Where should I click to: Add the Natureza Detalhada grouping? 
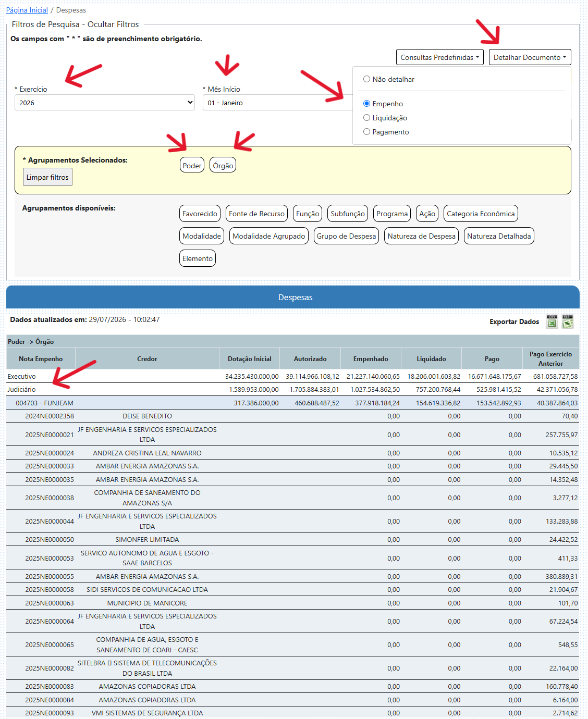click(499, 236)
